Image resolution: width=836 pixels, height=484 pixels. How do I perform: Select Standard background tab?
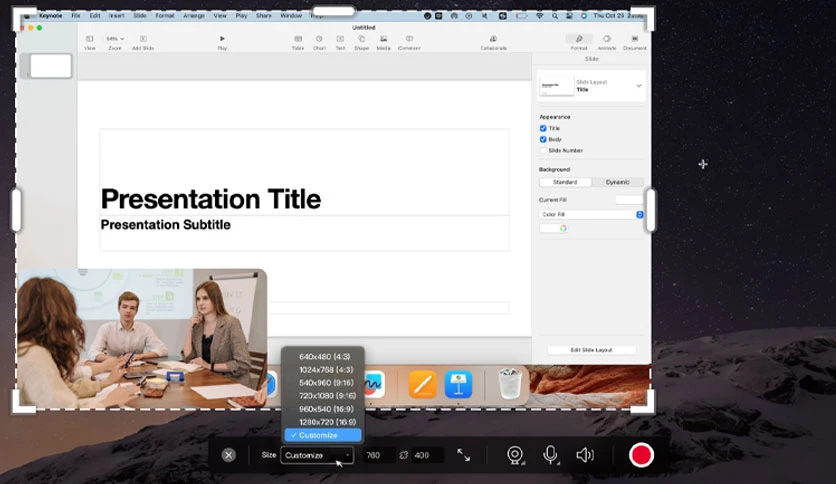565,182
